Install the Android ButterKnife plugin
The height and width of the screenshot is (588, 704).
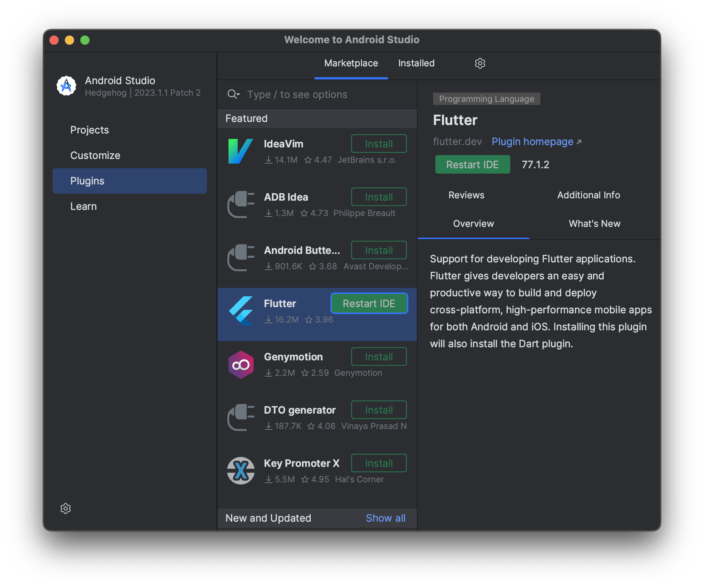379,250
